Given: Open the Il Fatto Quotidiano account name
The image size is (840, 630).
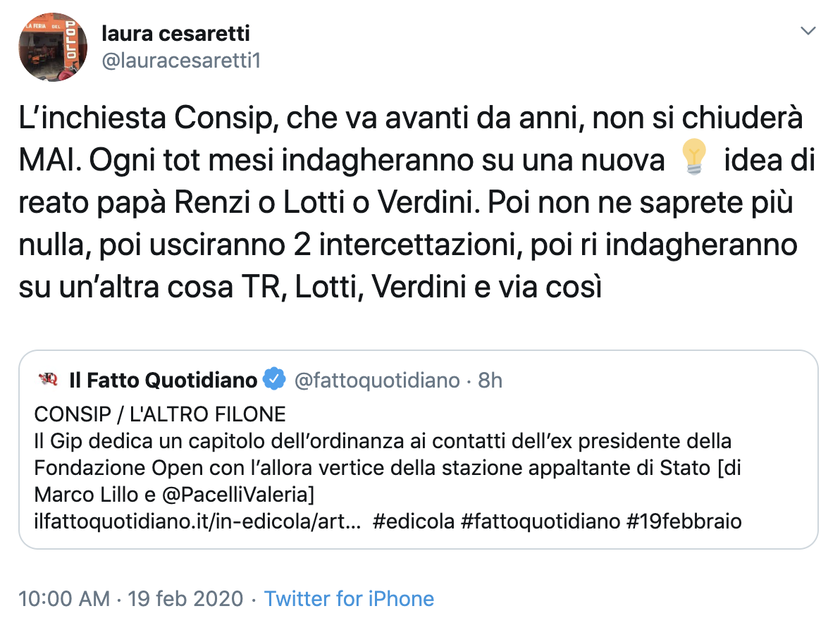Looking at the screenshot, I should [163, 381].
